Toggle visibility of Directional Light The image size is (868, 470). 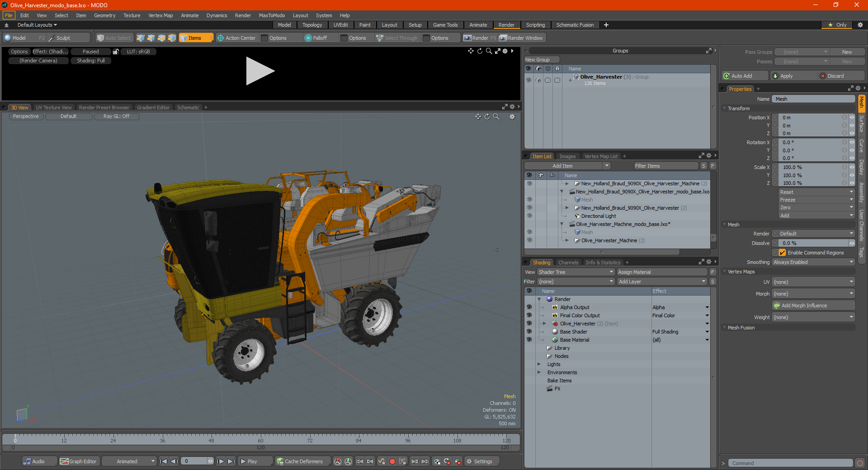click(529, 216)
